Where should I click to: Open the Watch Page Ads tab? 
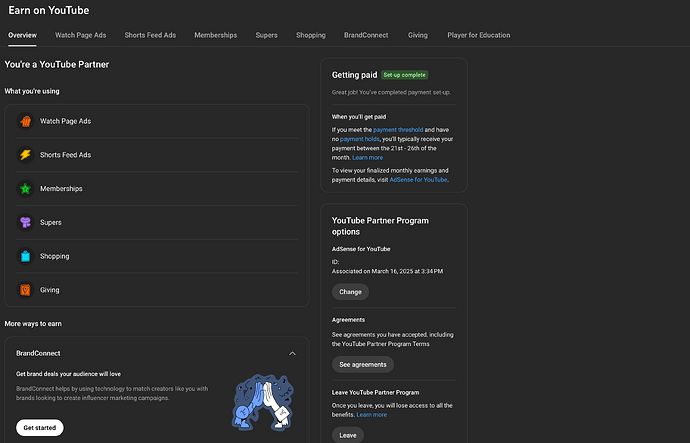[81, 35]
